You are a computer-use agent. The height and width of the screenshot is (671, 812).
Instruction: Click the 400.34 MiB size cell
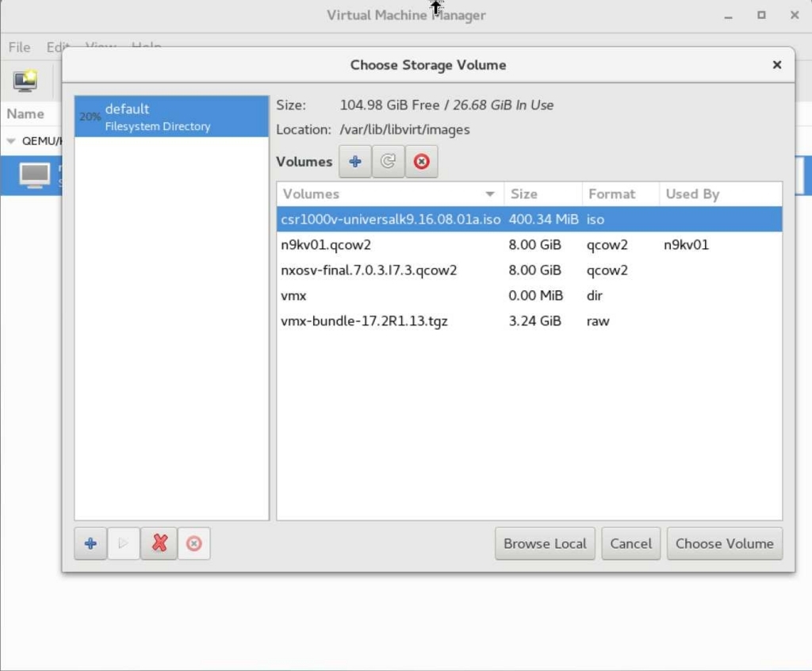543,219
